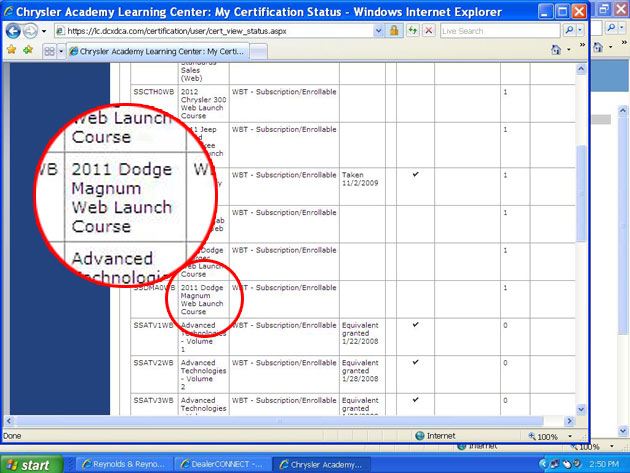The image size is (630, 473).
Task: Click value 1 in SSCTH0WB row
Action: 505,92
